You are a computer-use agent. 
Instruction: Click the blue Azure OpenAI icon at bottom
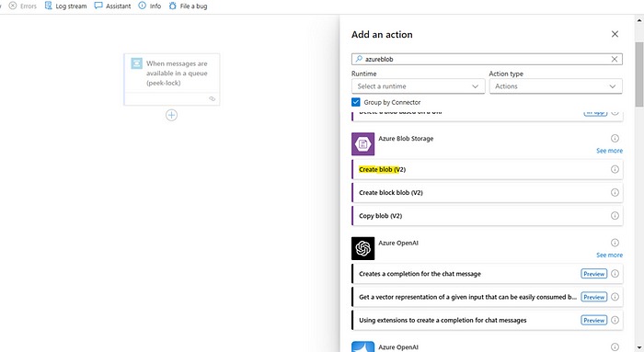coord(363,346)
